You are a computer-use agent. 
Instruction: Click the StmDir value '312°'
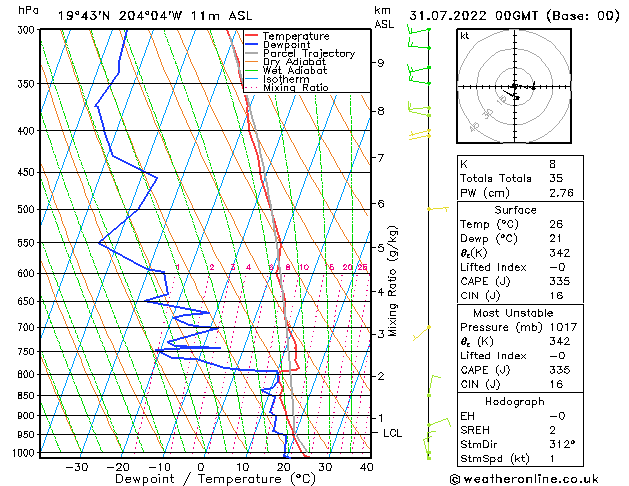coord(562,445)
